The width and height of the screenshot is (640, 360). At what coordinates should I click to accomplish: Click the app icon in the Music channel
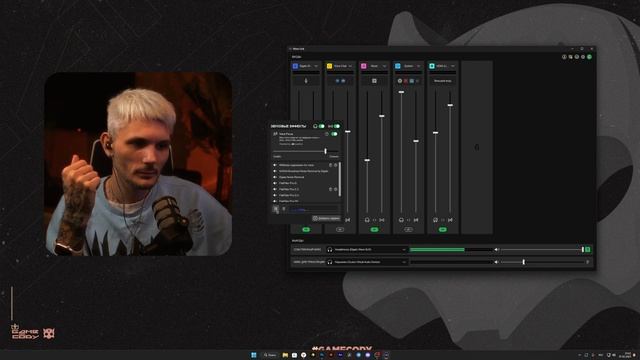[x=374, y=81]
